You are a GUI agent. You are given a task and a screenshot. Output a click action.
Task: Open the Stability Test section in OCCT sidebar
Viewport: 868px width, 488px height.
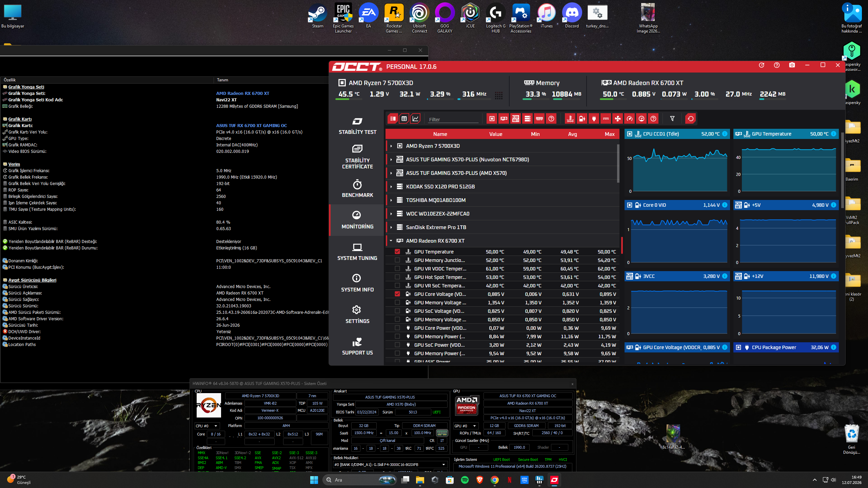tap(357, 125)
